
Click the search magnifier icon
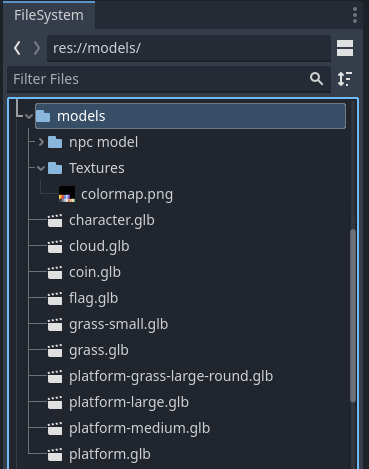point(316,79)
